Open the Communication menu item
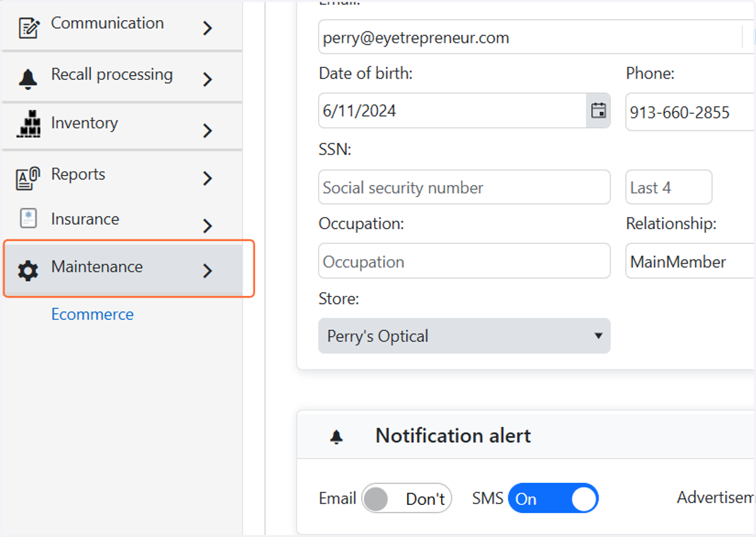This screenshot has height=537, width=756. [122, 25]
